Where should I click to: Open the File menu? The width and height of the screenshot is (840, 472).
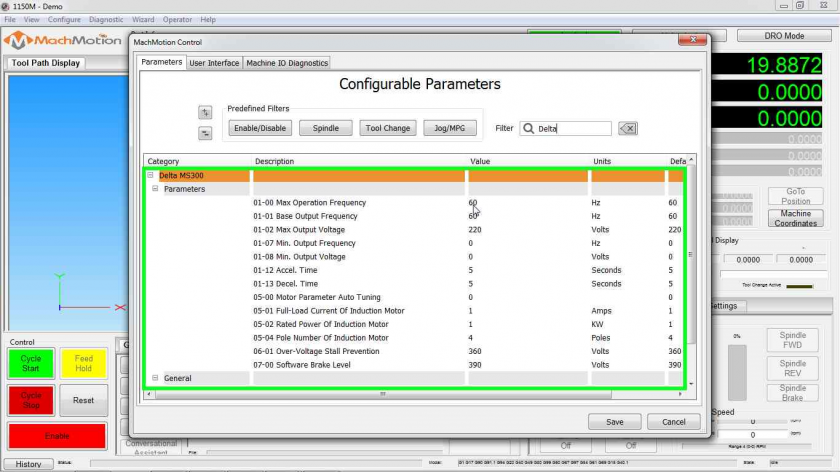click(10, 19)
